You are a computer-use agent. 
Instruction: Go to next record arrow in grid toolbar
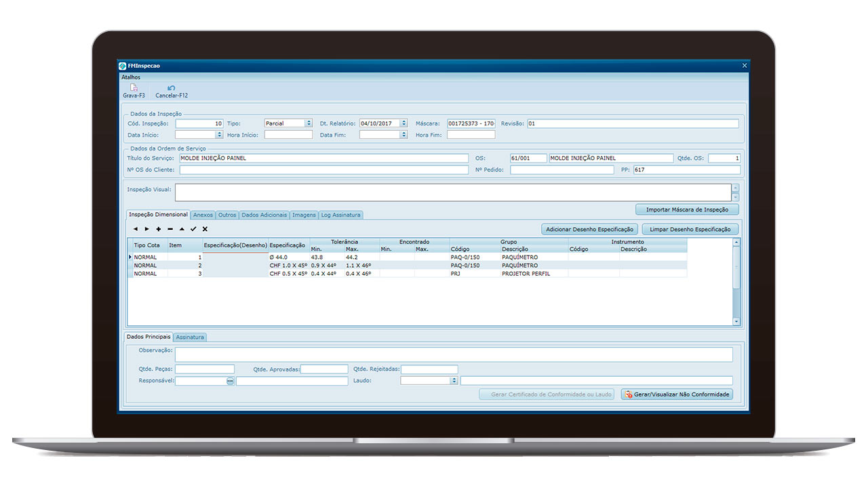tap(146, 229)
